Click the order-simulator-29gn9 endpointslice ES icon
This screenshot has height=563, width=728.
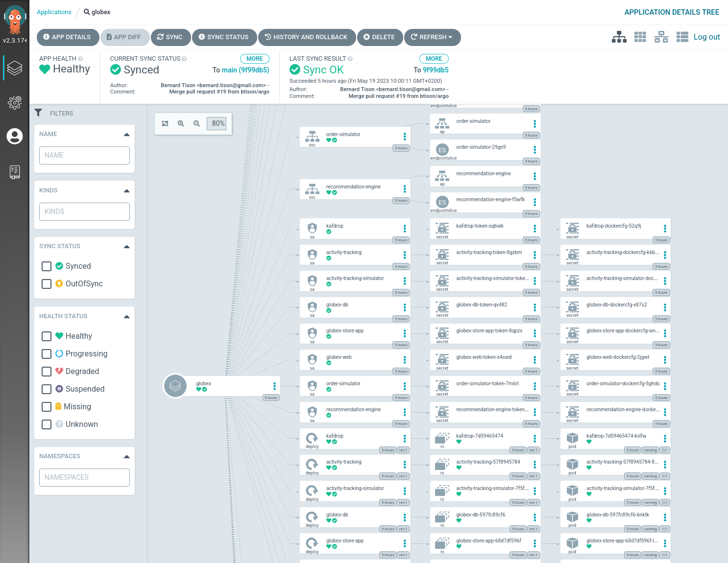(x=442, y=150)
